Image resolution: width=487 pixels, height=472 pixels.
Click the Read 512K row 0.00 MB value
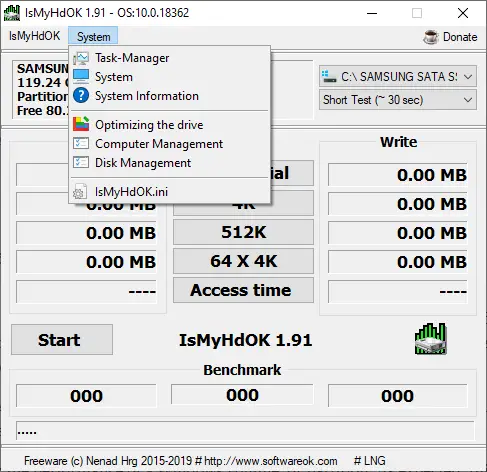[86, 233]
